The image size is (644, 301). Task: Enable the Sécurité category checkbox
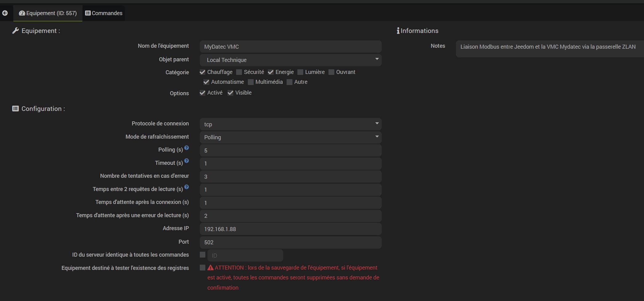click(239, 72)
